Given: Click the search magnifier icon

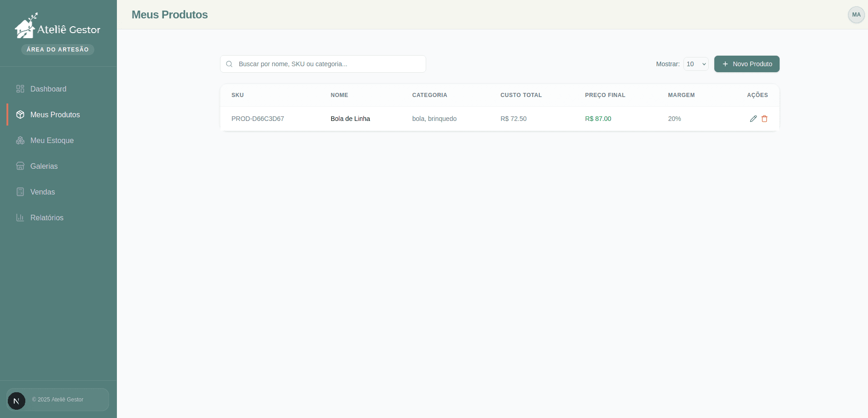Looking at the screenshot, I should [229, 64].
